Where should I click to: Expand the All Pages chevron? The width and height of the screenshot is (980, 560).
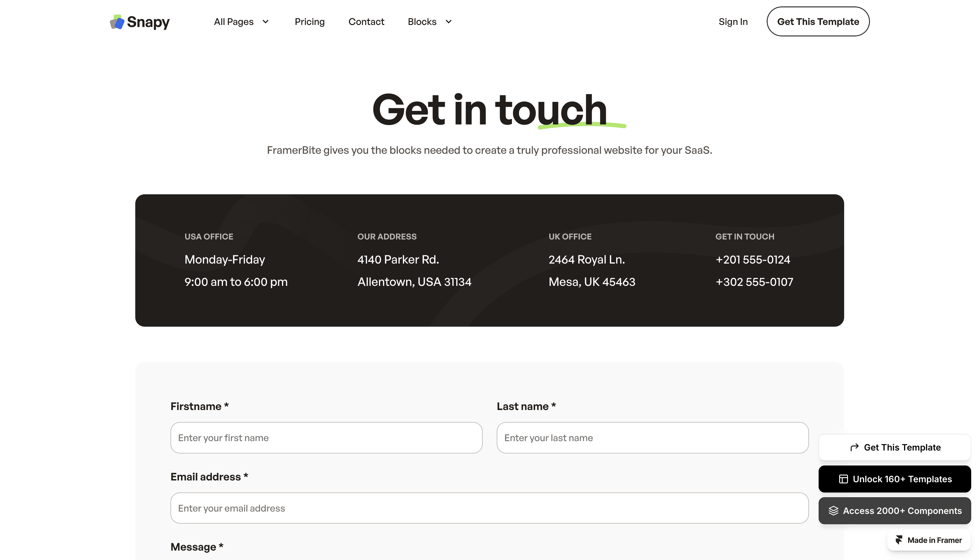click(x=265, y=22)
